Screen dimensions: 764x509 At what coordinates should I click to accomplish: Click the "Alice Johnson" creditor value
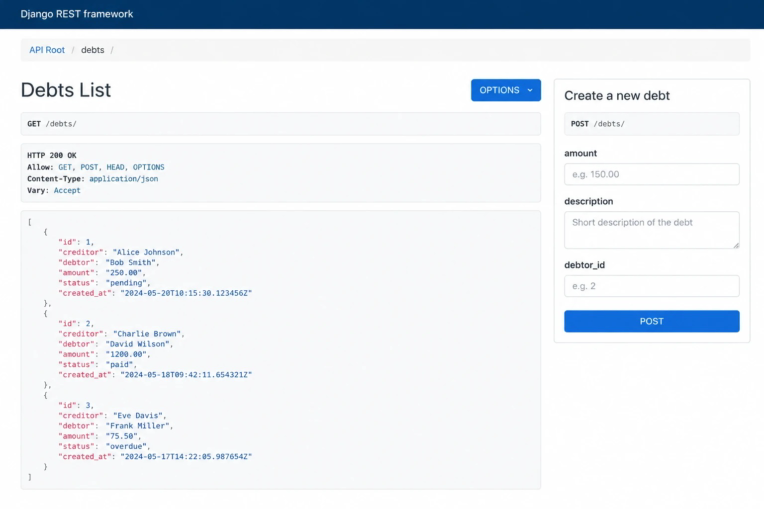(146, 252)
